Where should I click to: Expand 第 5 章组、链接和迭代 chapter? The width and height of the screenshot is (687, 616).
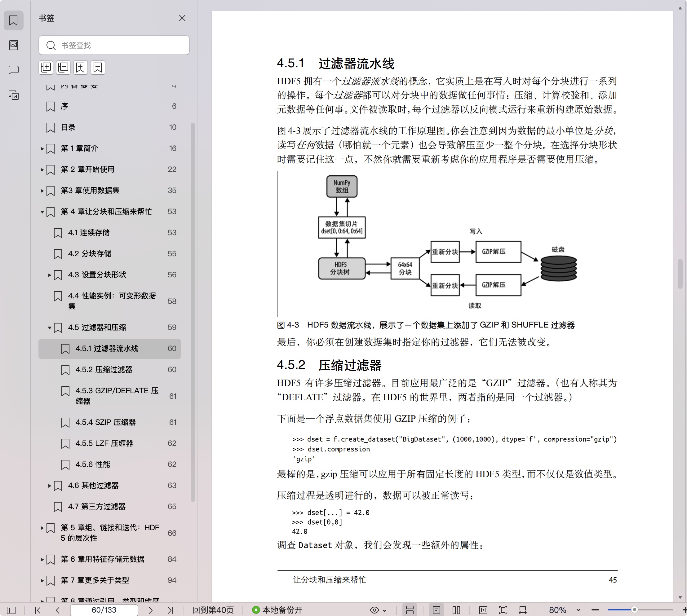pos(42,528)
